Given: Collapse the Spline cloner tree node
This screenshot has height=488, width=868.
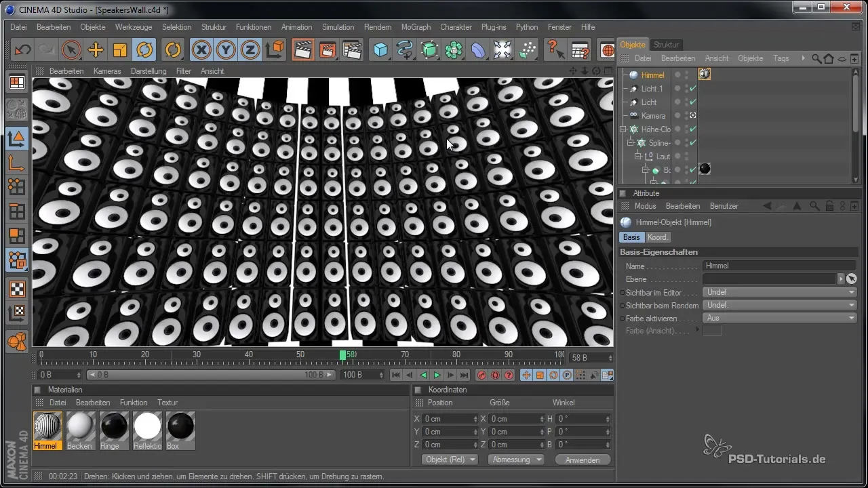Looking at the screenshot, I should tap(631, 143).
